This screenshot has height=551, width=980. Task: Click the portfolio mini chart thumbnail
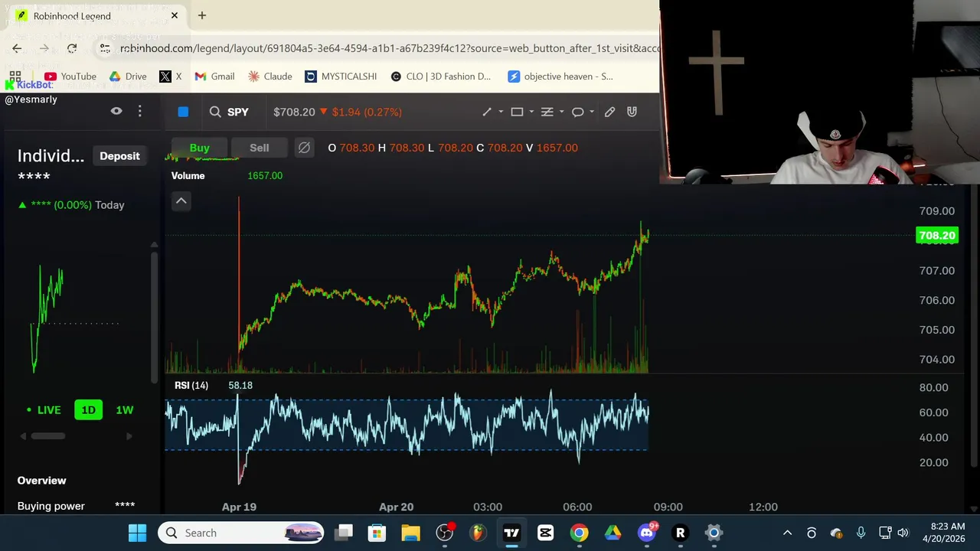pyautogui.click(x=75, y=318)
